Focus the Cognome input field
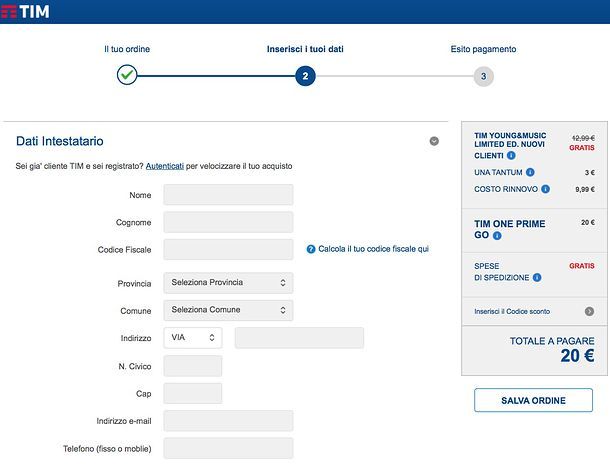 pyautogui.click(x=228, y=222)
